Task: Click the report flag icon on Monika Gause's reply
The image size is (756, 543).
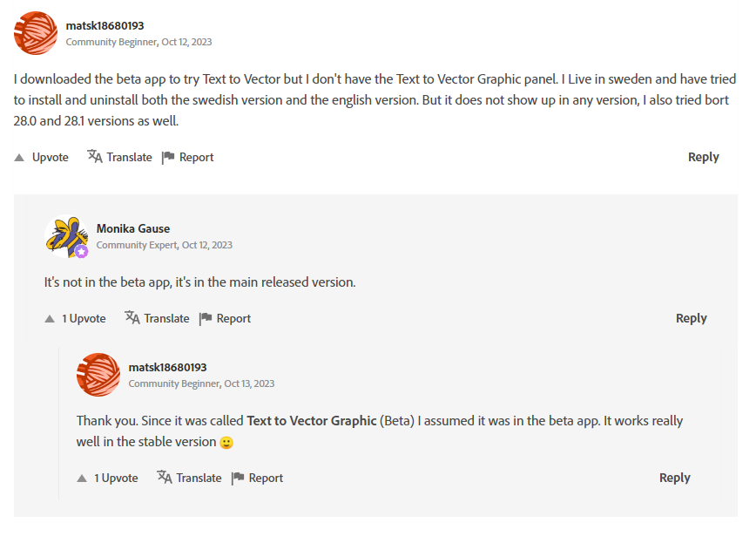Action: click(x=206, y=318)
